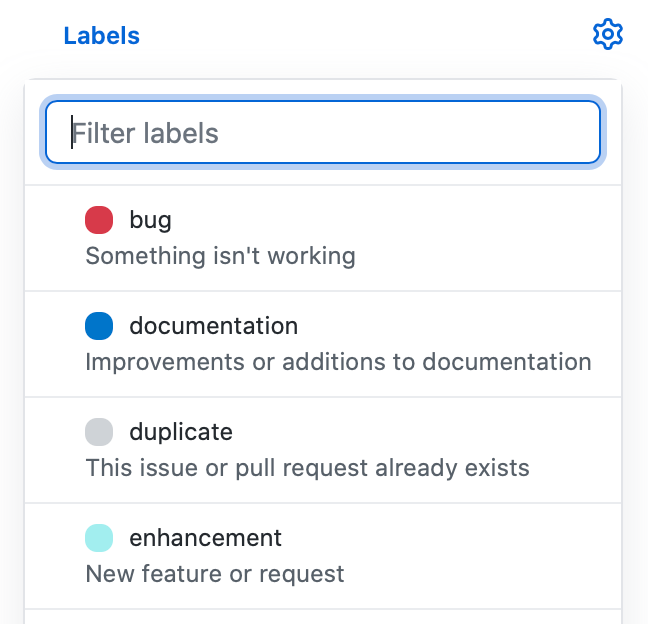
Task: Click "Something isn't working" description
Action: [220, 256]
